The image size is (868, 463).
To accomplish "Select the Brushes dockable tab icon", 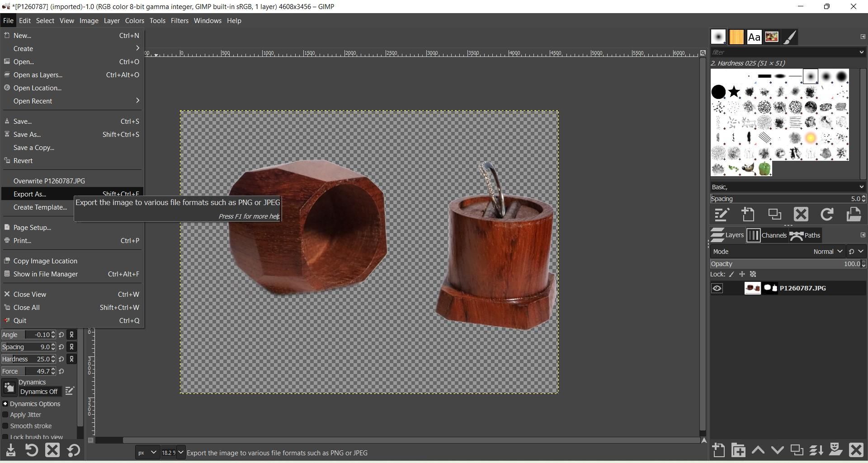I will (718, 37).
